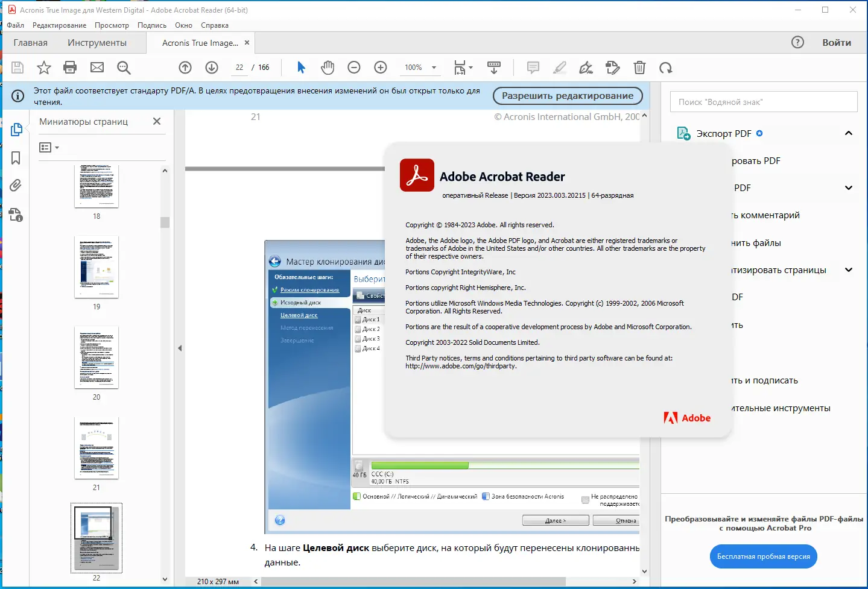Click the document vertical scrollbar up arrow
Screen dimensions: 868x589
(644, 116)
